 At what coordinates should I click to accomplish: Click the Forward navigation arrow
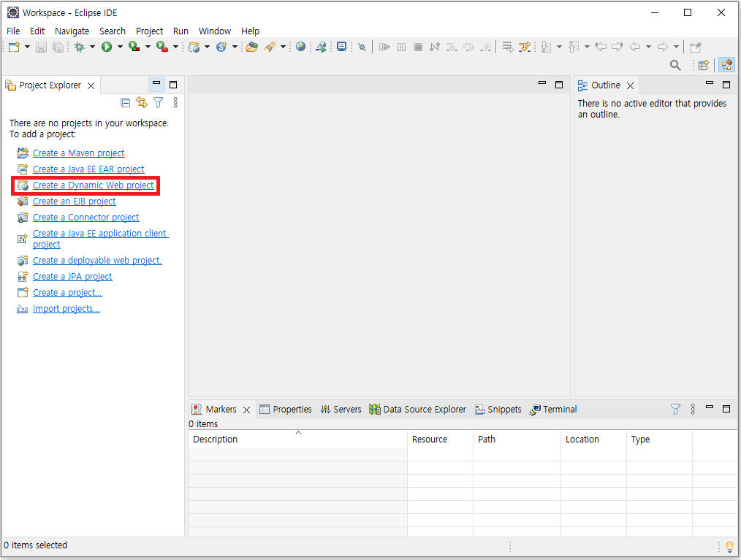(663, 47)
